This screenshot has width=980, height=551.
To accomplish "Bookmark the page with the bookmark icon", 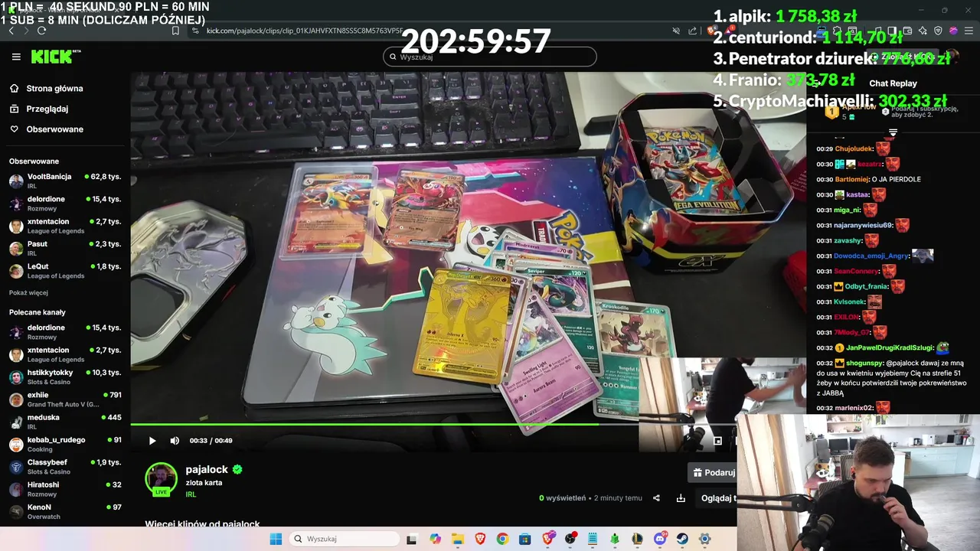I will tap(175, 31).
